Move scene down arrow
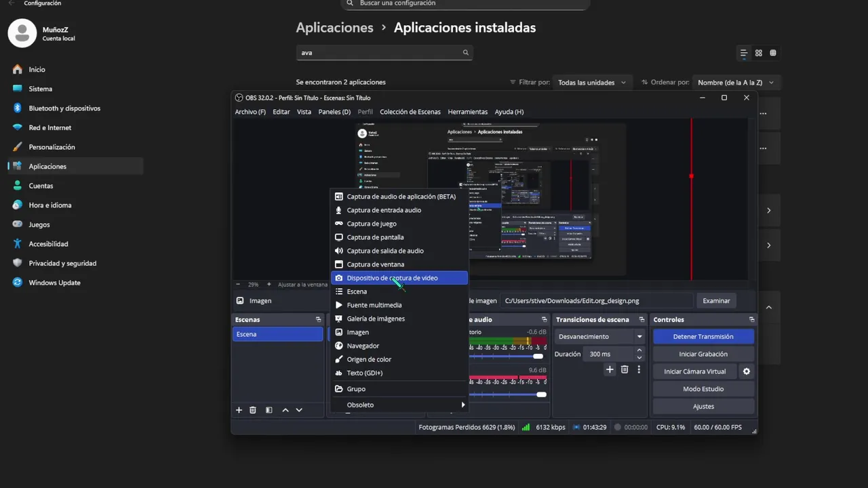This screenshot has height=488, width=868. coord(299,410)
